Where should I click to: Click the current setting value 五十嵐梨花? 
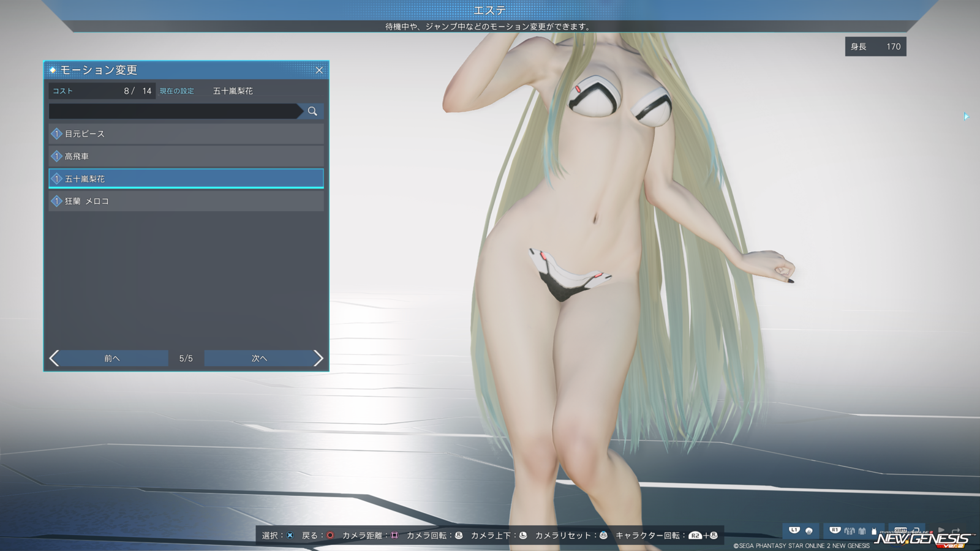pos(233,91)
